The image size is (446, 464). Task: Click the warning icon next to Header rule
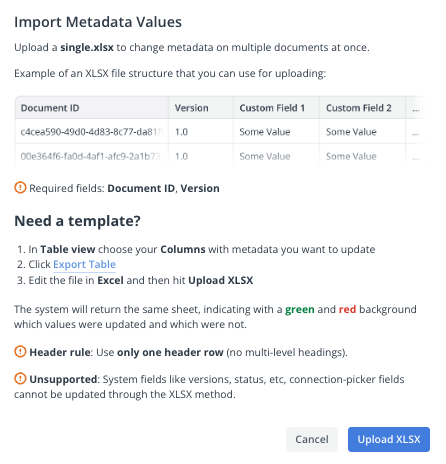(x=20, y=352)
